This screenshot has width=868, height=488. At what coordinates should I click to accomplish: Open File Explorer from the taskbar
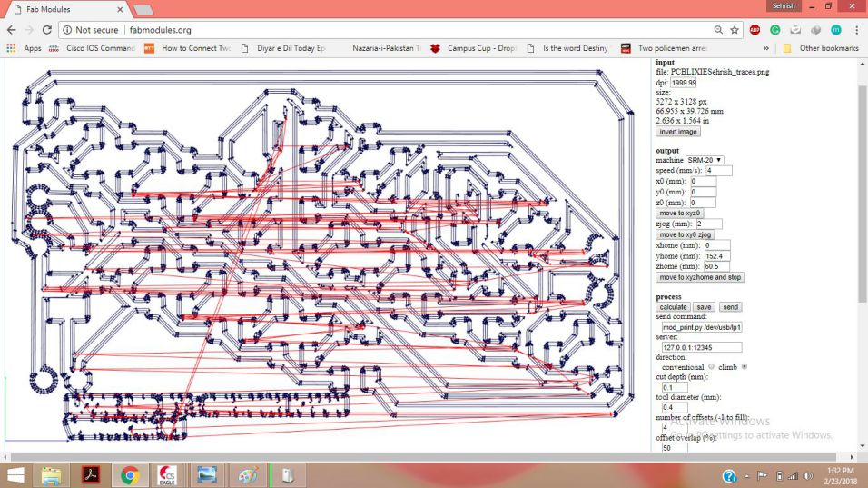point(52,475)
